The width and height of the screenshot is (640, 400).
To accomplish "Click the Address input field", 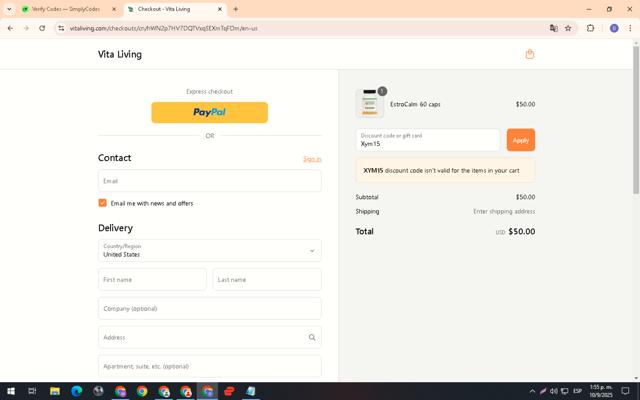I will coord(209,337).
